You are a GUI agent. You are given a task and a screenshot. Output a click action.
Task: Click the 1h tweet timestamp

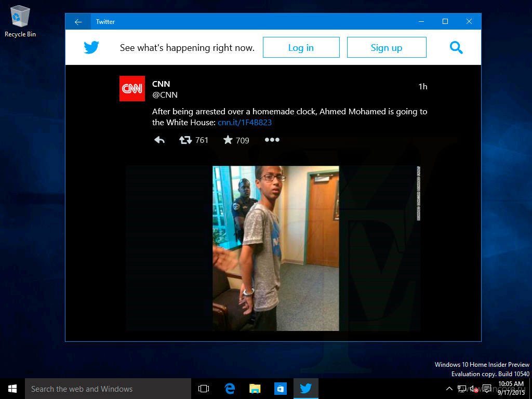423,87
